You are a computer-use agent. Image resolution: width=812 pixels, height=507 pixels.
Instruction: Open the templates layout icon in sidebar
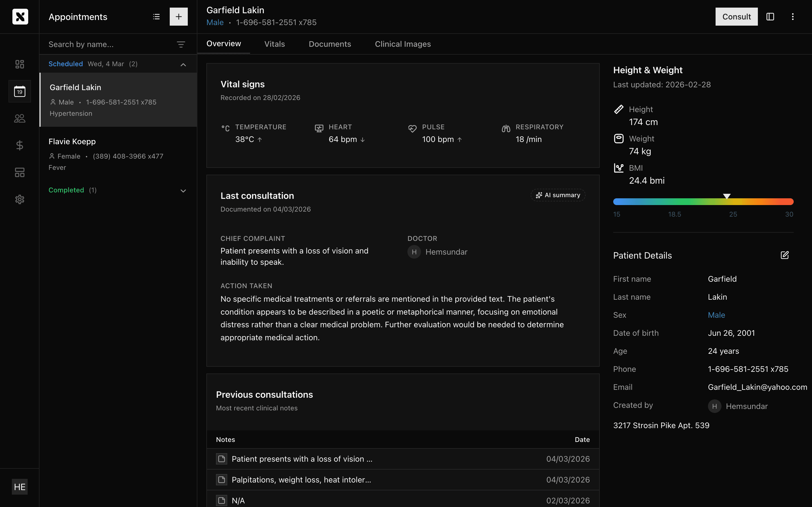(19, 172)
